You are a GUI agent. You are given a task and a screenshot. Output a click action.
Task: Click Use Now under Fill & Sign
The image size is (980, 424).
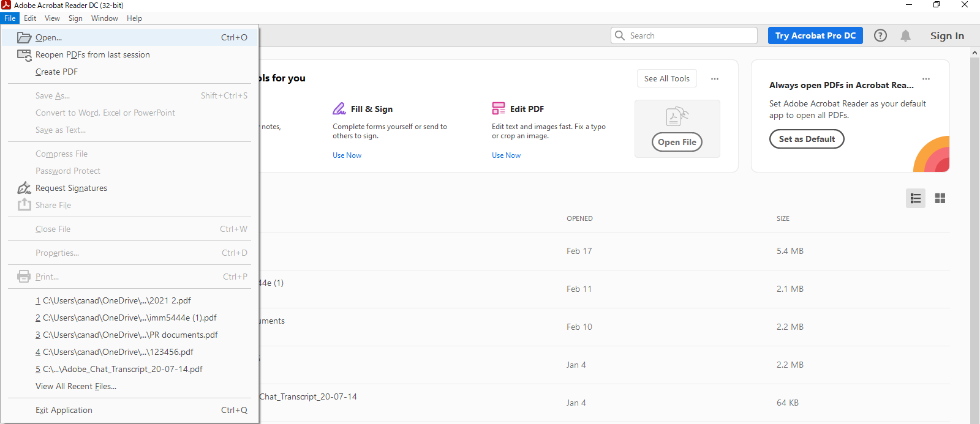[347, 155]
